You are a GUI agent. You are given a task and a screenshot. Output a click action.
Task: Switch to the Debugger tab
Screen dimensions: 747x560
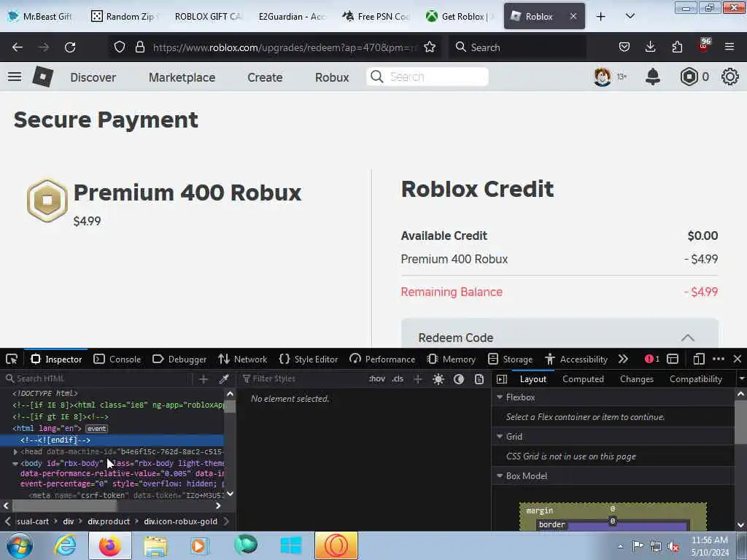(x=179, y=359)
